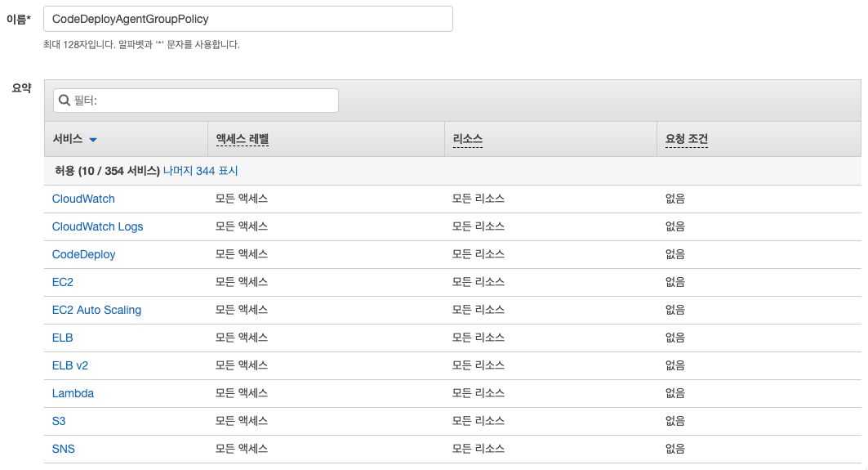Click the 허용 (10 / 354 서비스) text

coord(108,171)
